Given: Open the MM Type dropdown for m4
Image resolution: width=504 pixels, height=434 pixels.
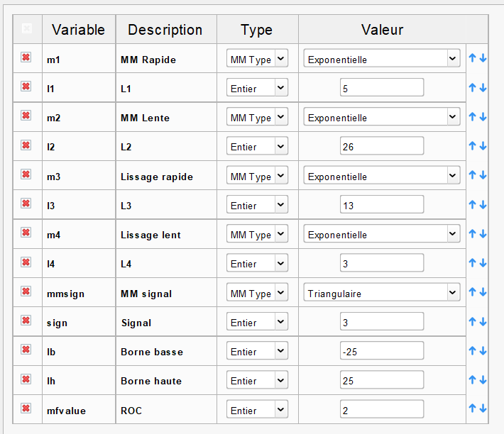Looking at the screenshot, I should tap(257, 234).
